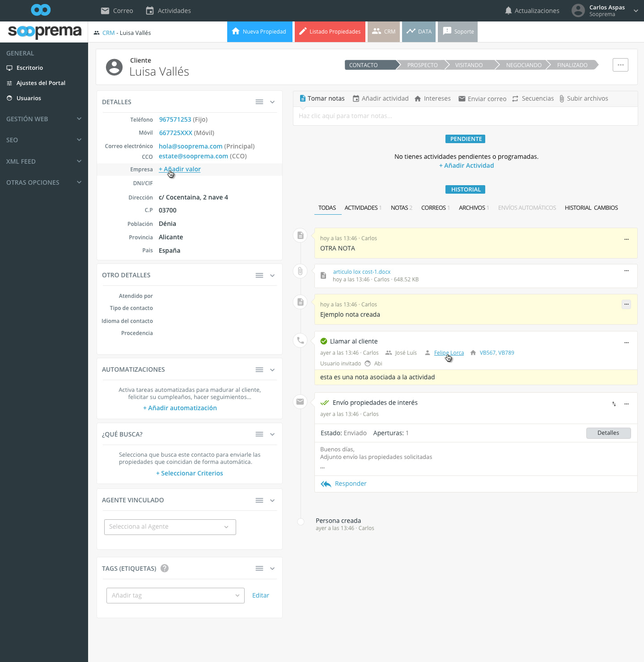Screen dimensions: 644x662
Task: Collapse the AUTOMATIZACIONES panel chevron
Action: pyautogui.click(x=272, y=370)
